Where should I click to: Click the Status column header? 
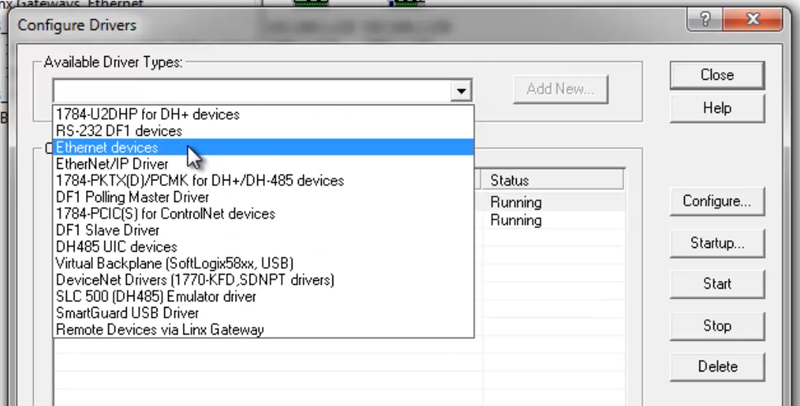(553, 180)
